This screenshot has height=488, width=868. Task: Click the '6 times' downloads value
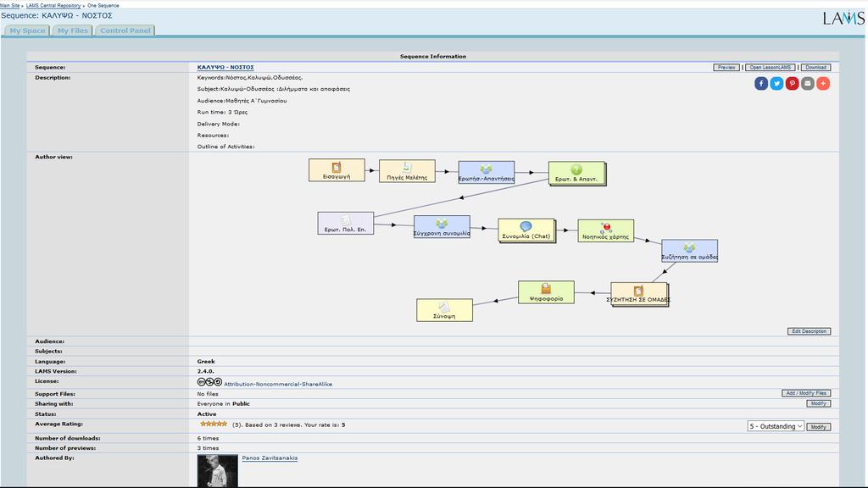point(208,438)
